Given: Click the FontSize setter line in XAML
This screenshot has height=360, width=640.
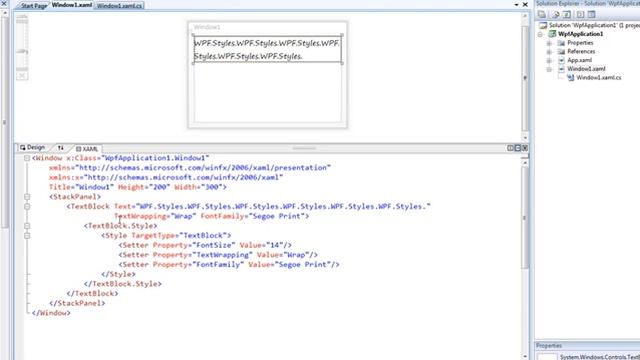Looking at the screenshot, I should click(205, 245).
